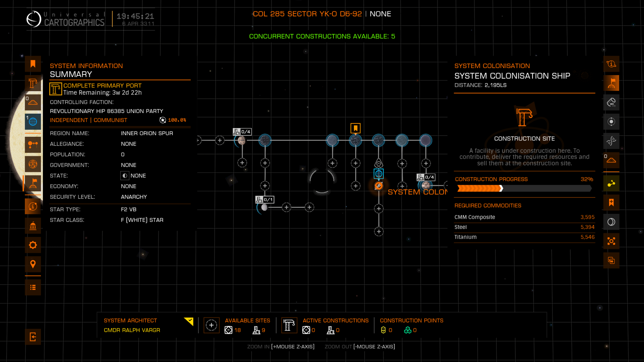Viewport: 644px width, 362px height.
Task: Select the white moon with 0/1 badge
Action: coord(265,207)
